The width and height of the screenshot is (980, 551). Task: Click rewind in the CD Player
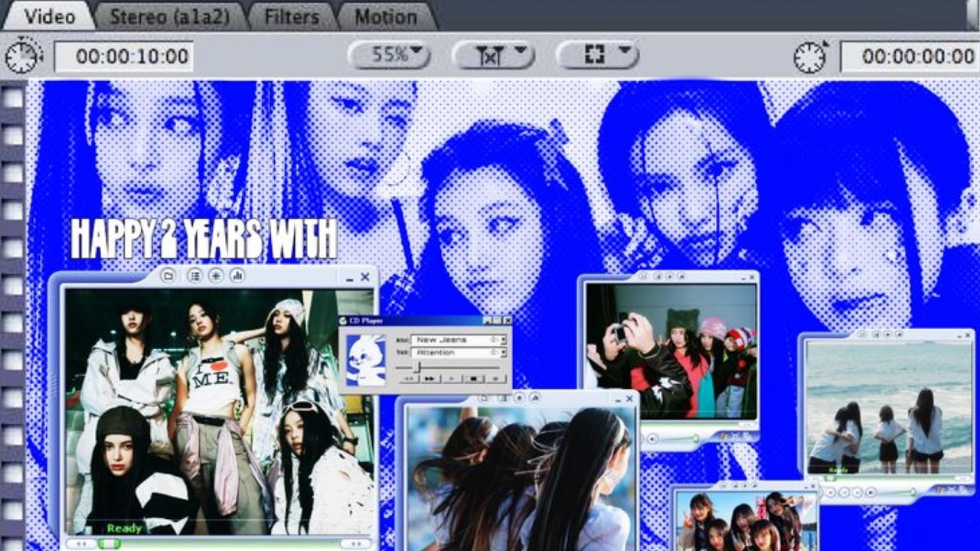pos(408,378)
